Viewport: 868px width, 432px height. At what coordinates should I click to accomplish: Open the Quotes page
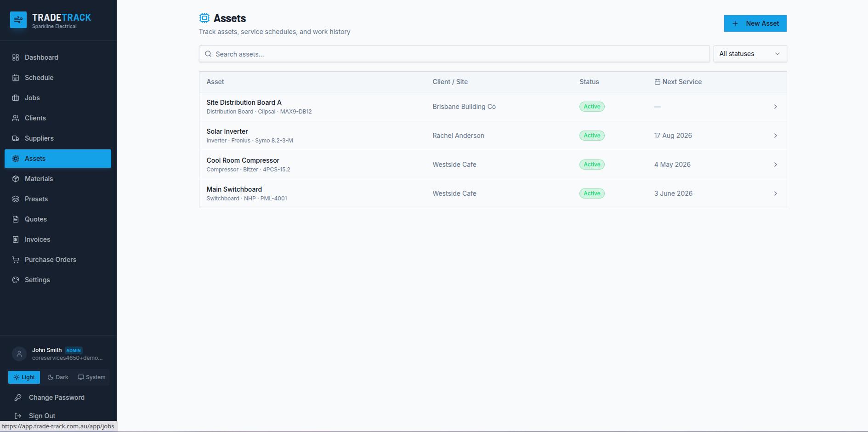pyautogui.click(x=58, y=219)
